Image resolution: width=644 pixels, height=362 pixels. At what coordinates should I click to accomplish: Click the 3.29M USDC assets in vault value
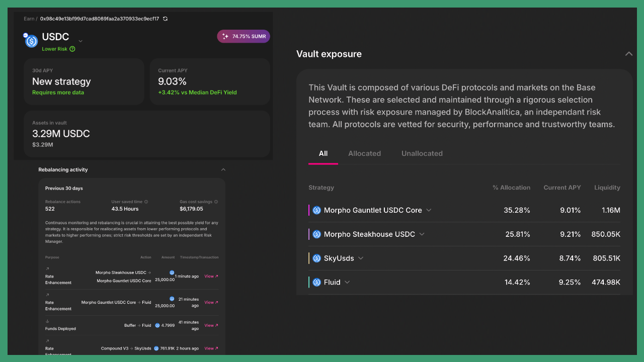(61, 134)
